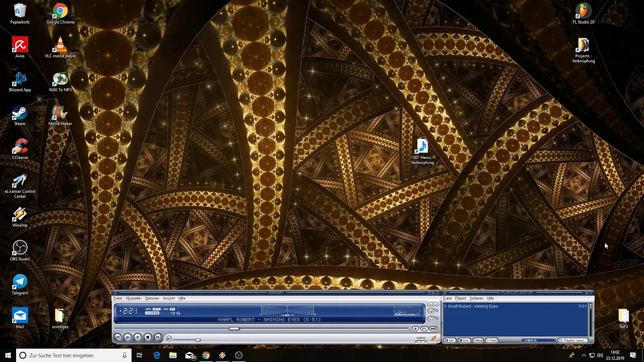Open WAV To MP3 desktop icon
644x362 pixels.
coord(60,81)
